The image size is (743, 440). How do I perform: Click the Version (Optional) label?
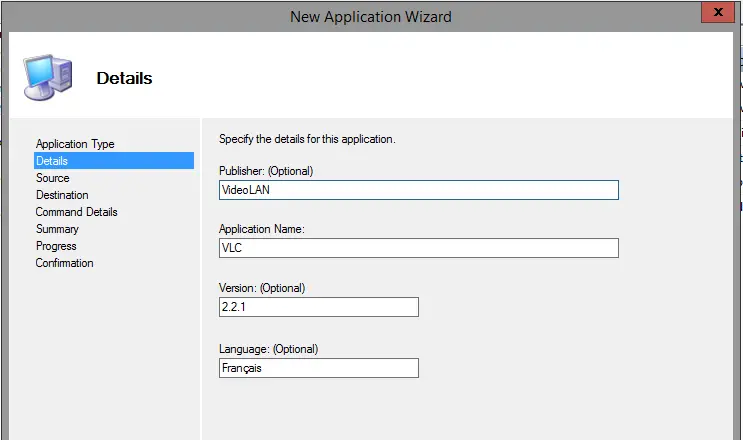[262, 288]
